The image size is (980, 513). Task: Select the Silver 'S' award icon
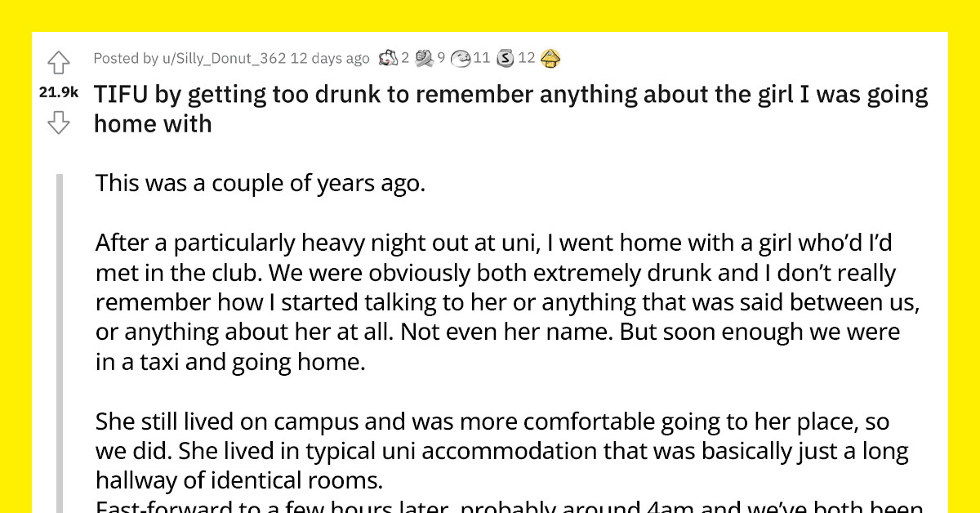[505, 58]
